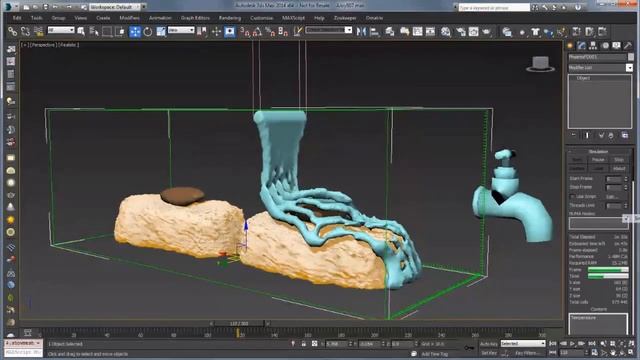Switch to the Modify command panel tab
This screenshot has height=360, width=640.
[582, 45]
